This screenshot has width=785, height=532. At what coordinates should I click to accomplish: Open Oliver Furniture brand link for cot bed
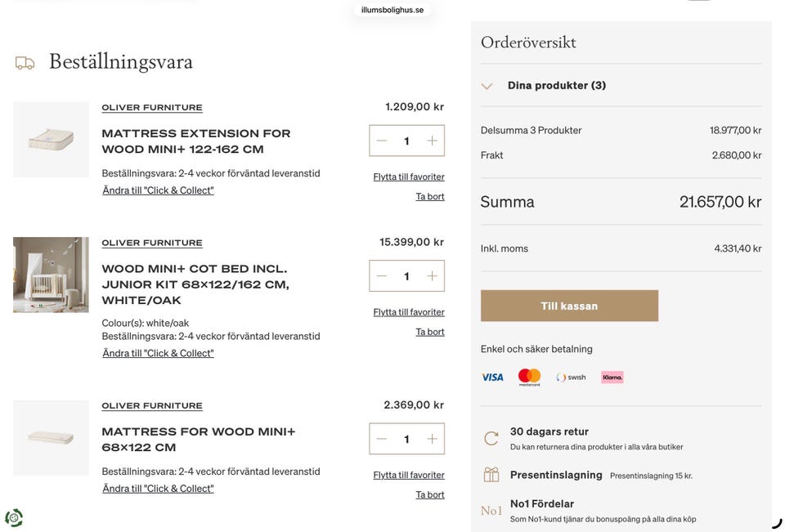(152, 243)
